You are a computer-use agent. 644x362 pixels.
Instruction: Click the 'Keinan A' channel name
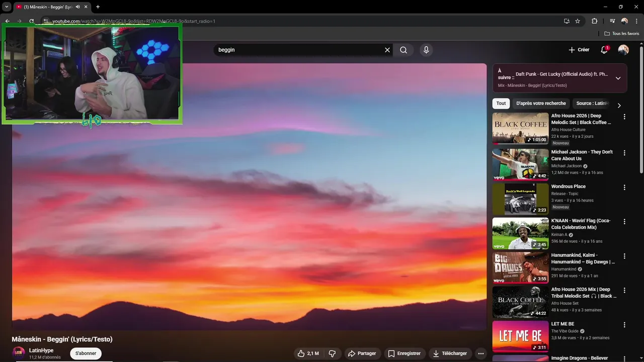point(559,235)
